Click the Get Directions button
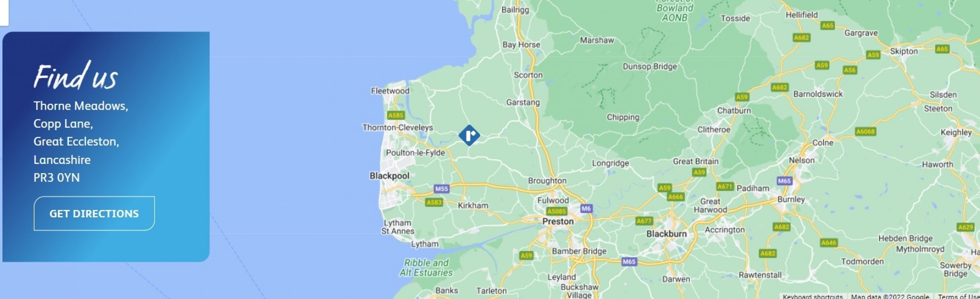 click(94, 214)
